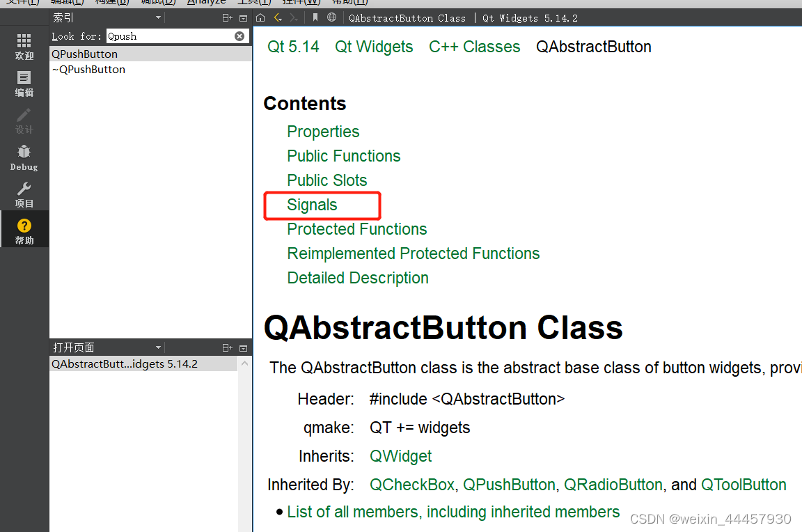Open Projects mode wrench icon
Screen dimensions: 802x532
[x=24, y=194]
